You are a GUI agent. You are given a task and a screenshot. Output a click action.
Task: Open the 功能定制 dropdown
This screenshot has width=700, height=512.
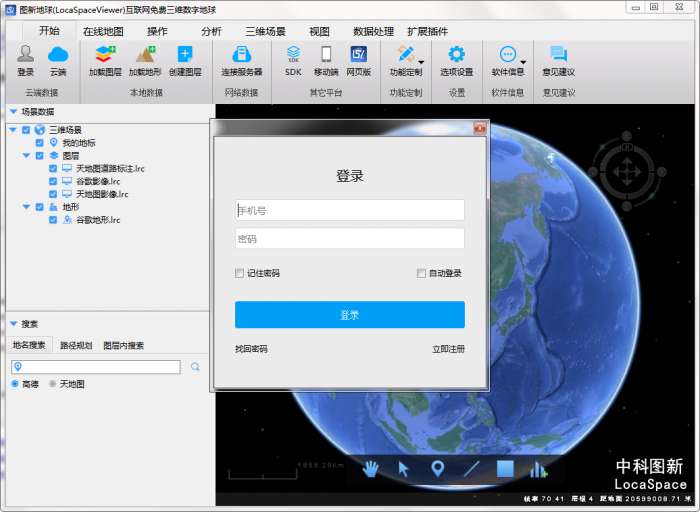pos(406,60)
